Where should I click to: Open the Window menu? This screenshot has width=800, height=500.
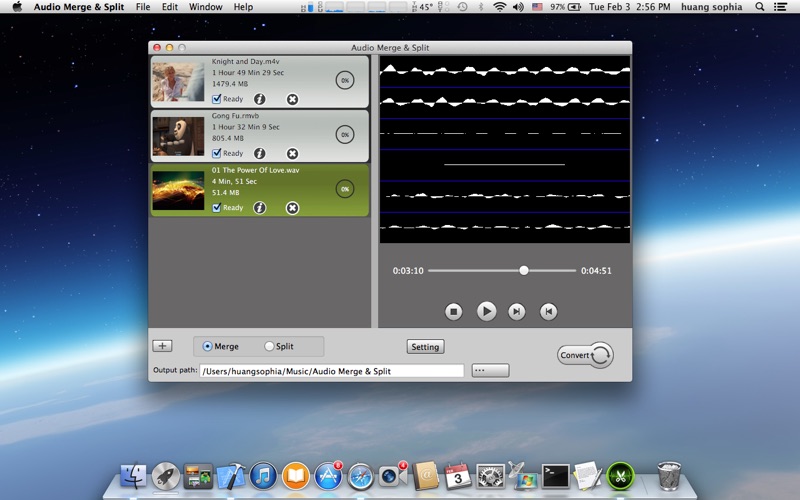tap(205, 7)
